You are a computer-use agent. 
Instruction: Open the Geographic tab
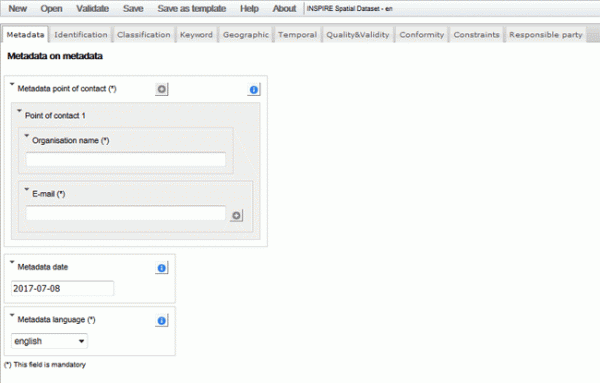point(246,35)
